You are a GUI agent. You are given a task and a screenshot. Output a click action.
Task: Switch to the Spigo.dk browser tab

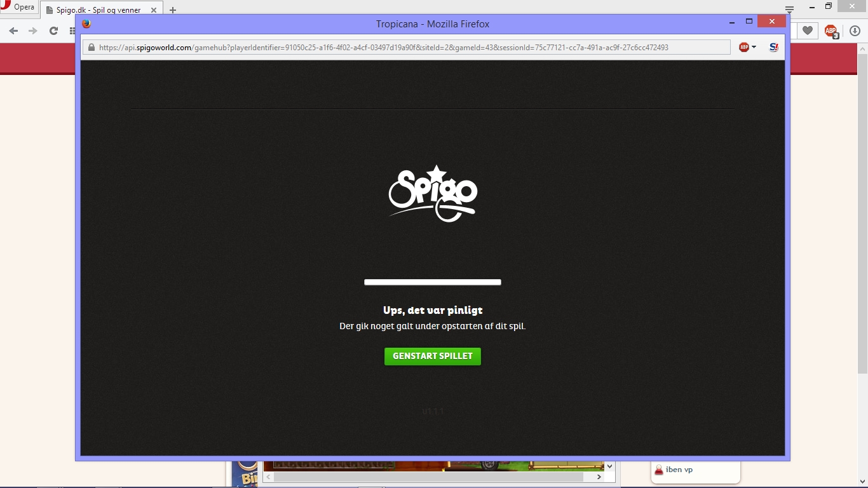click(x=95, y=10)
